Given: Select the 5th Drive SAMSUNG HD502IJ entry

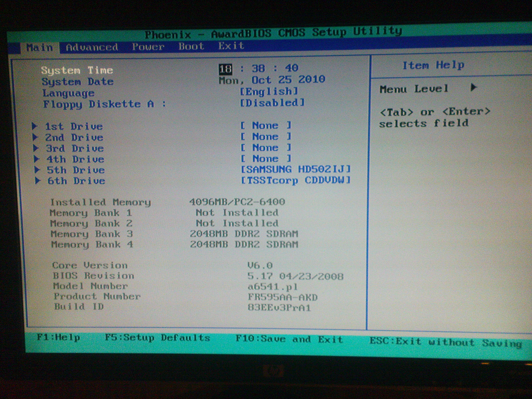Looking at the screenshot, I should tap(296, 170).
